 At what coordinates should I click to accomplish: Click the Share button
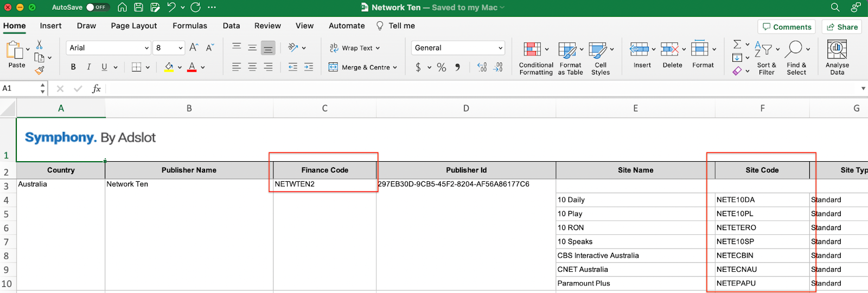tap(842, 27)
